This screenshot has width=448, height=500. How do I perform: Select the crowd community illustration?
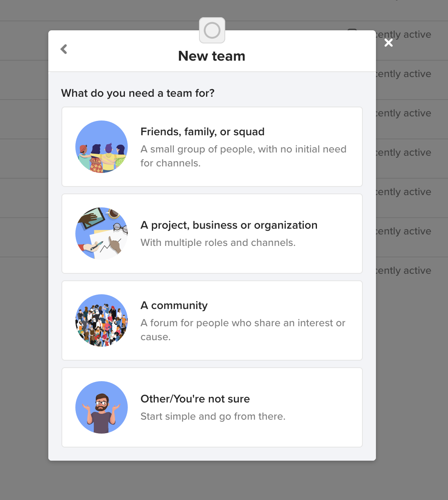pyautogui.click(x=102, y=320)
